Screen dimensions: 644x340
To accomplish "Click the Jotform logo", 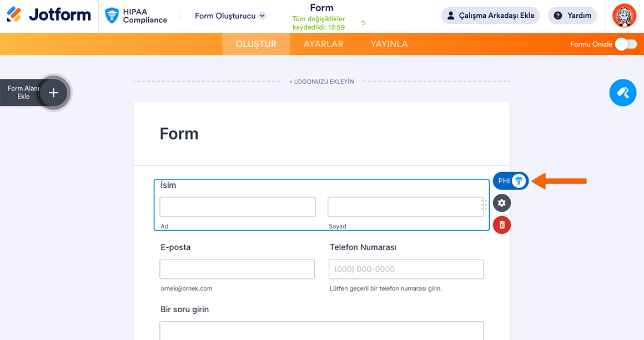I will tap(48, 14).
